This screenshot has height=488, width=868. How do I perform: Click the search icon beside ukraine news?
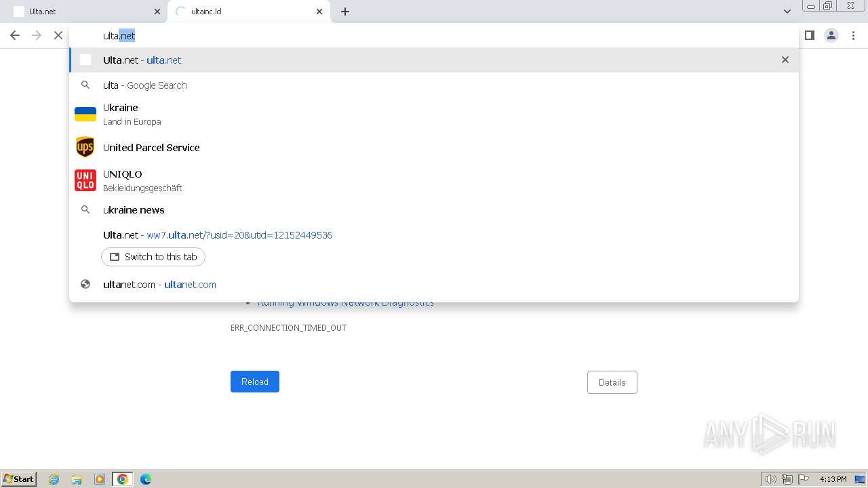tap(85, 210)
